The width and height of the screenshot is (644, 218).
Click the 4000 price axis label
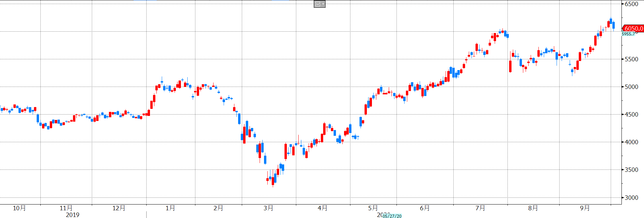[631, 142]
